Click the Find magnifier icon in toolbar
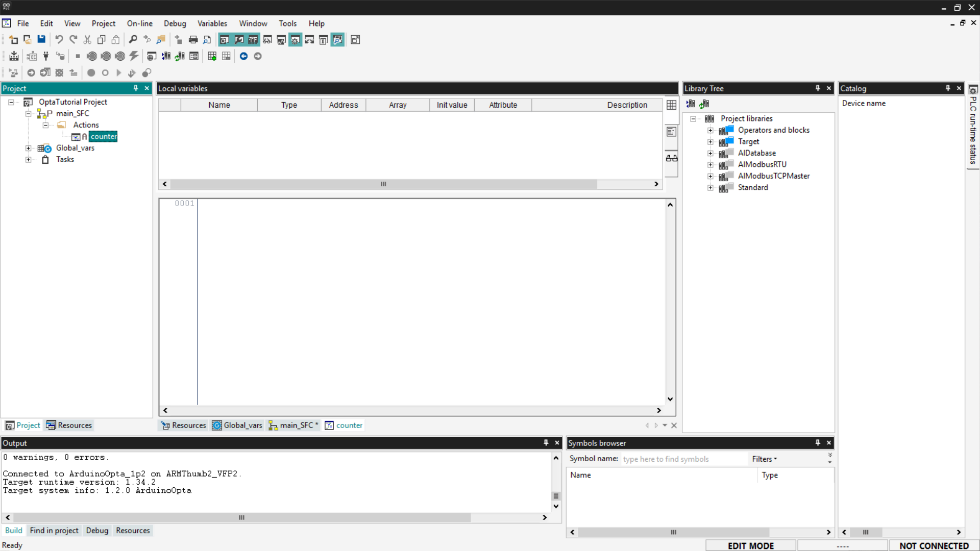Viewport: 980px width, 551px height. click(x=133, y=39)
